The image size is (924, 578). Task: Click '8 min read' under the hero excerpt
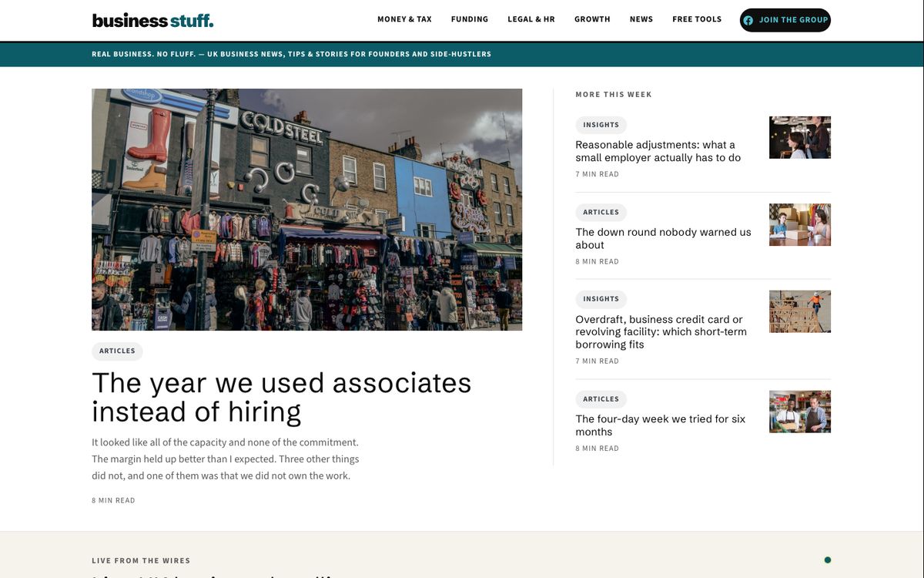pyautogui.click(x=113, y=501)
